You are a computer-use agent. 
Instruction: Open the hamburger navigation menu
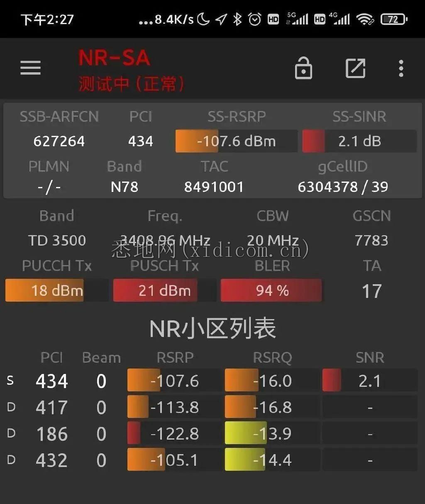(x=31, y=68)
